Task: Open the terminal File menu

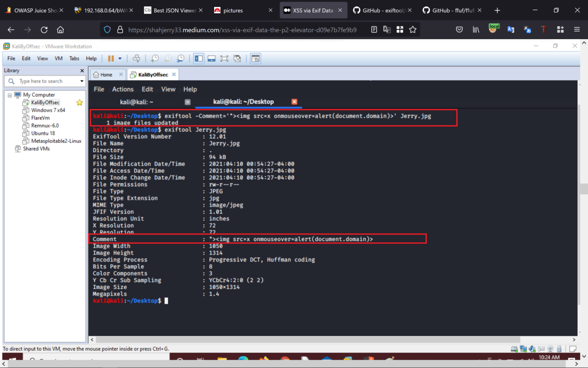Action: click(x=99, y=89)
